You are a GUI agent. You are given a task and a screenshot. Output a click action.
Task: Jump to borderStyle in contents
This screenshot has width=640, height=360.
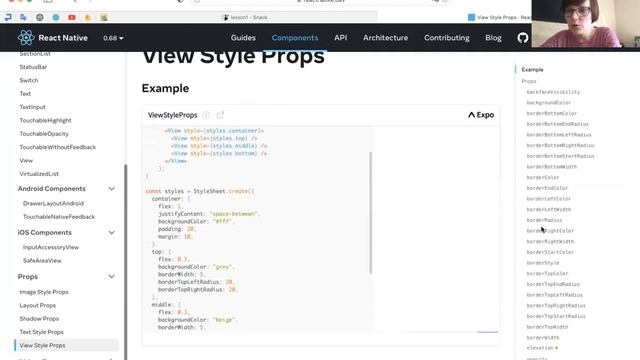(x=542, y=263)
